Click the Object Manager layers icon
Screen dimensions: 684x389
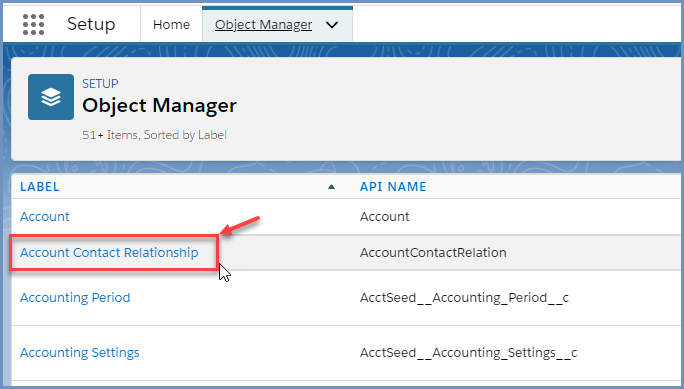(x=51, y=97)
